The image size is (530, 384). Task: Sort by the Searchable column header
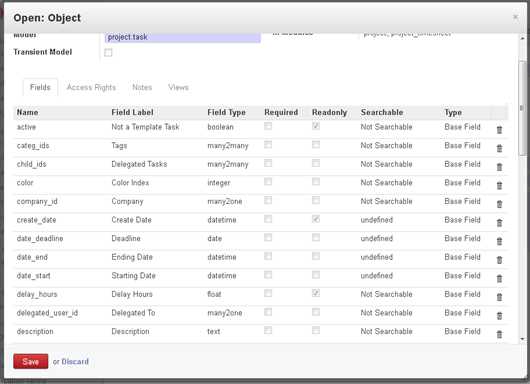[x=382, y=112]
